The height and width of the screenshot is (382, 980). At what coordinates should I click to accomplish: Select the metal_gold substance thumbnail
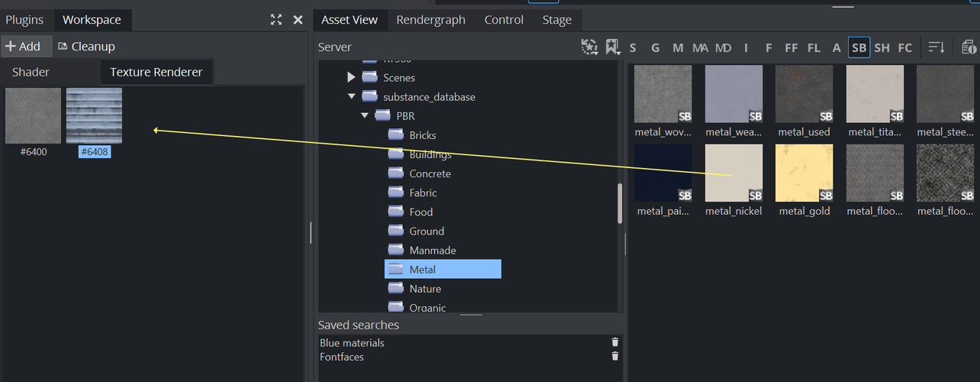click(804, 173)
